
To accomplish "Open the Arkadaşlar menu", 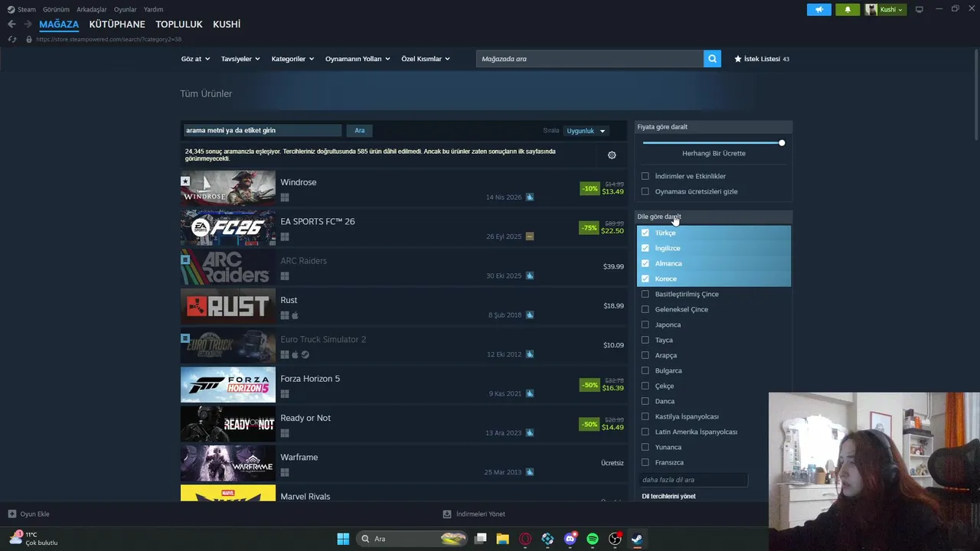I will (x=92, y=9).
